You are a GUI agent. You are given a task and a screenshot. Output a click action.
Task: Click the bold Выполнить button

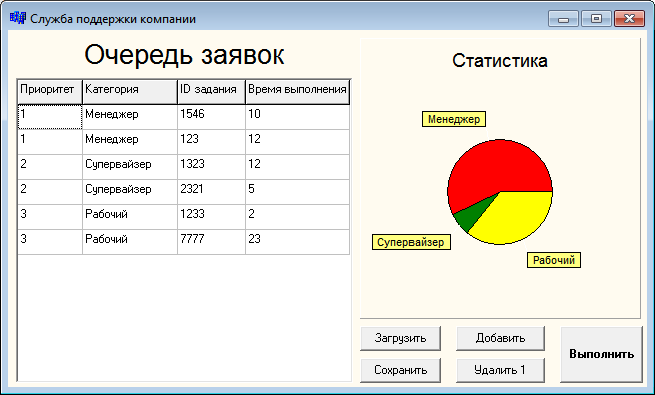pos(601,354)
